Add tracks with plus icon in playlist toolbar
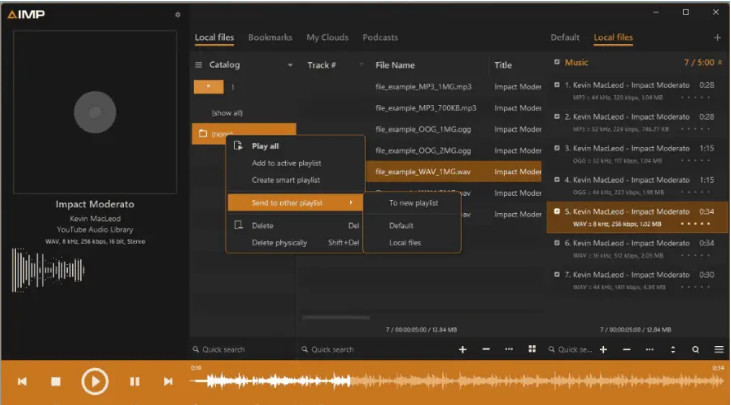Image resolution: width=731 pixels, height=405 pixels. click(603, 350)
